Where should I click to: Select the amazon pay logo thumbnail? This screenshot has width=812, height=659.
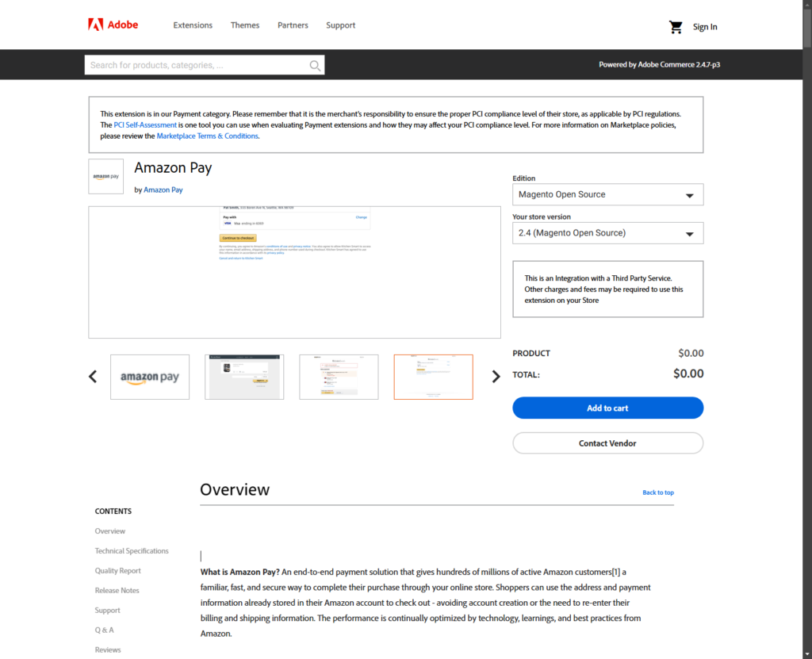click(x=149, y=377)
